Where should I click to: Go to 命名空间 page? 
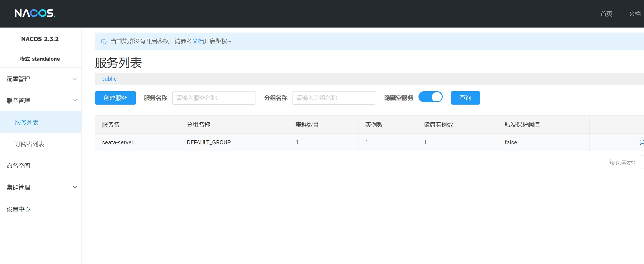[x=18, y=166]
